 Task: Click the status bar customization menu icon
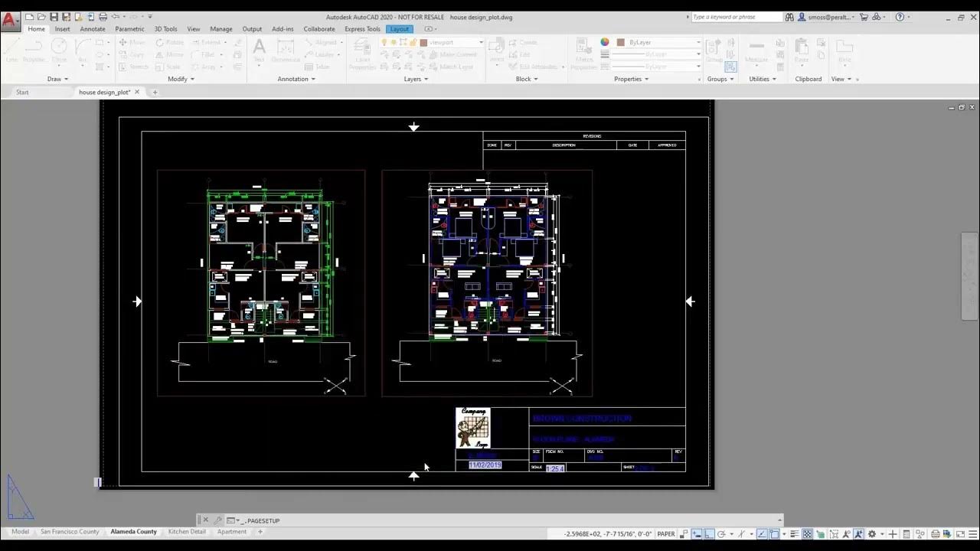973,534
